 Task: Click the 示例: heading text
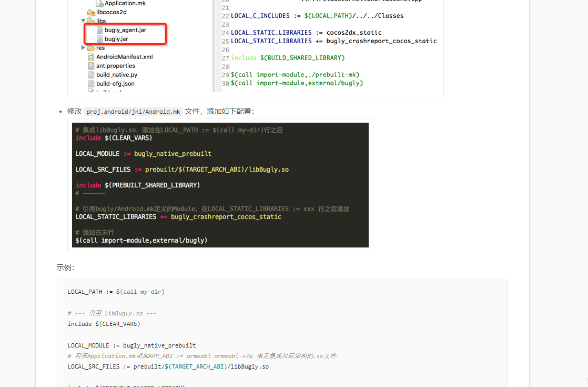point(65,267)
